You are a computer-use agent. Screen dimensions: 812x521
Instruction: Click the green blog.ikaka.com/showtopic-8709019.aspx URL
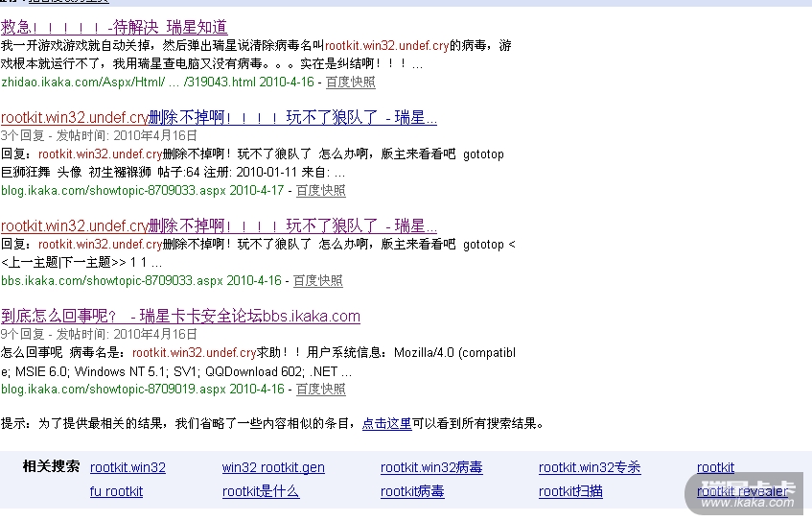[143, 390]
